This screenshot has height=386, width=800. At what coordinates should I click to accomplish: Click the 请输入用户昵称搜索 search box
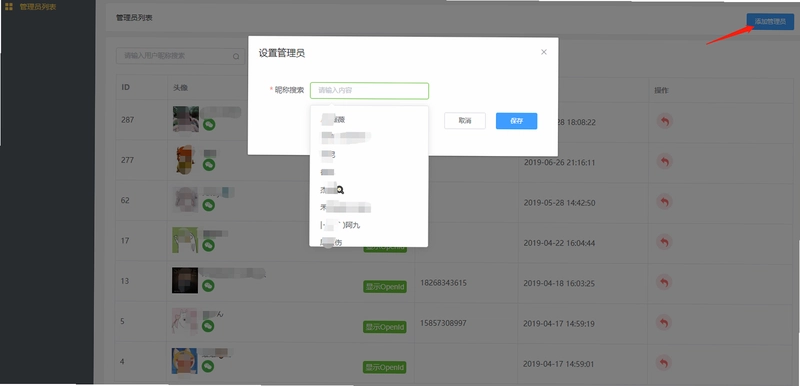tap(181, 56)
